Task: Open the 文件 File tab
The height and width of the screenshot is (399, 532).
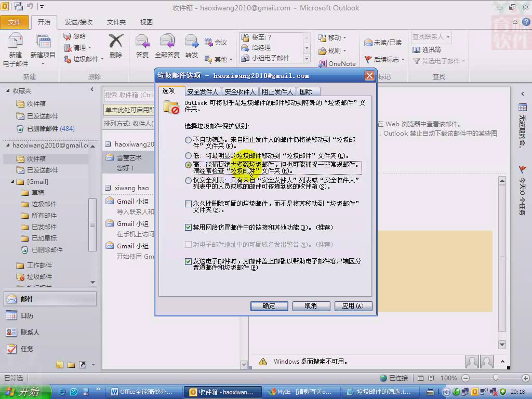Action: (x=14, y=22)
